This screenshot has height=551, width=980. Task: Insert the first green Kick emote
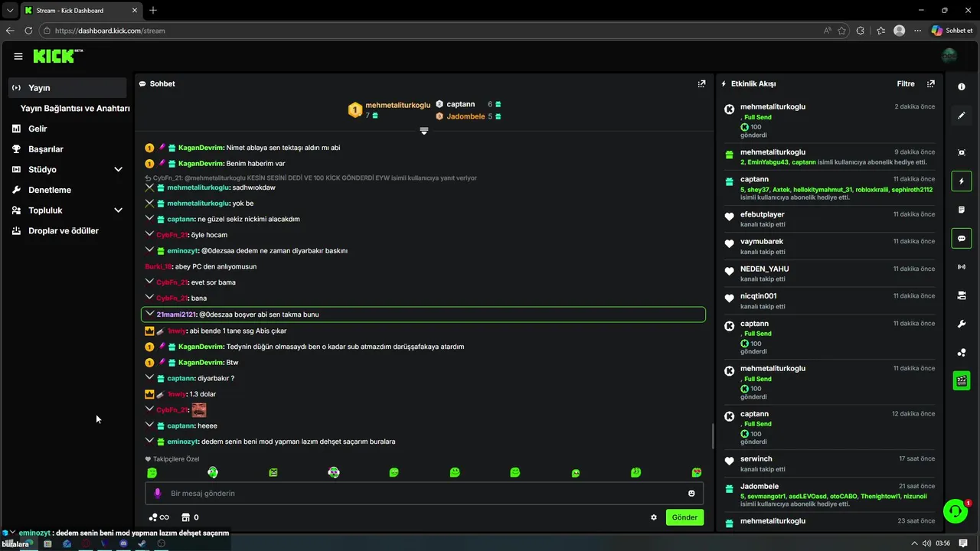pos(152,473)
